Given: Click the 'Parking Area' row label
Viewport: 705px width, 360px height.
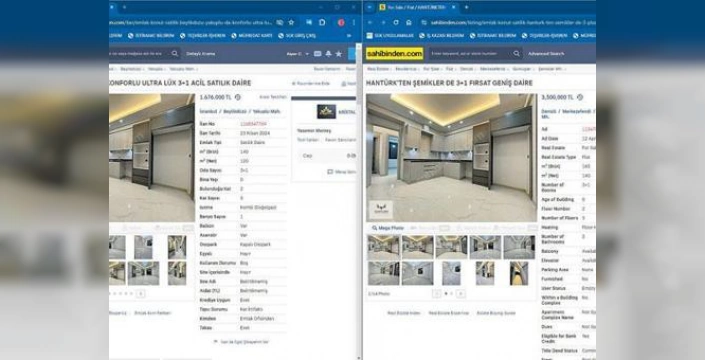Looking at the screenshot, I should [555, 270].
